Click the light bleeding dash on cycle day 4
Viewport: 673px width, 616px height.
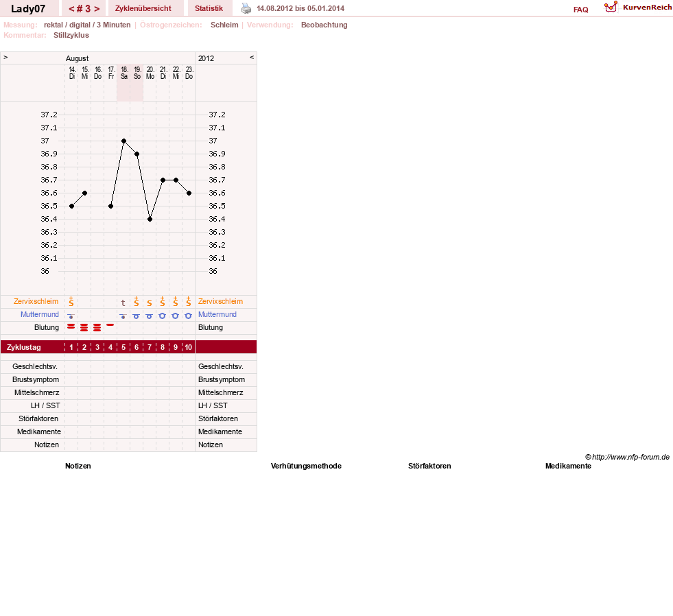pos(110,325)
